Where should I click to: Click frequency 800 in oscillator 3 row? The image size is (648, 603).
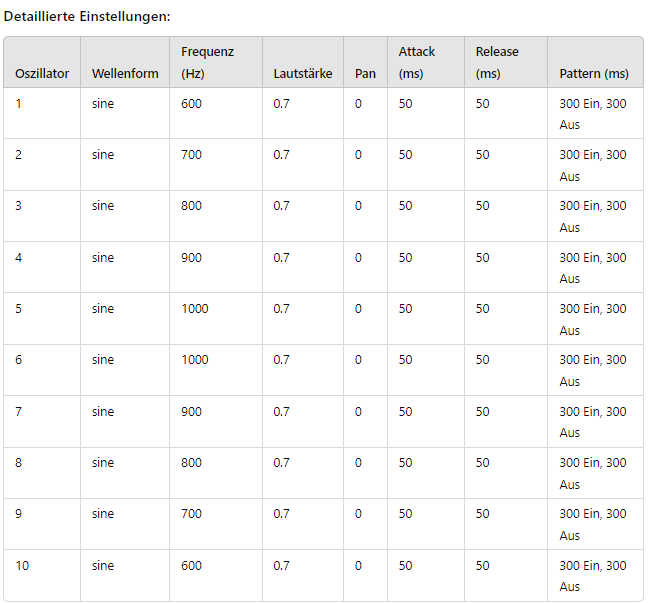click(191, 206)
